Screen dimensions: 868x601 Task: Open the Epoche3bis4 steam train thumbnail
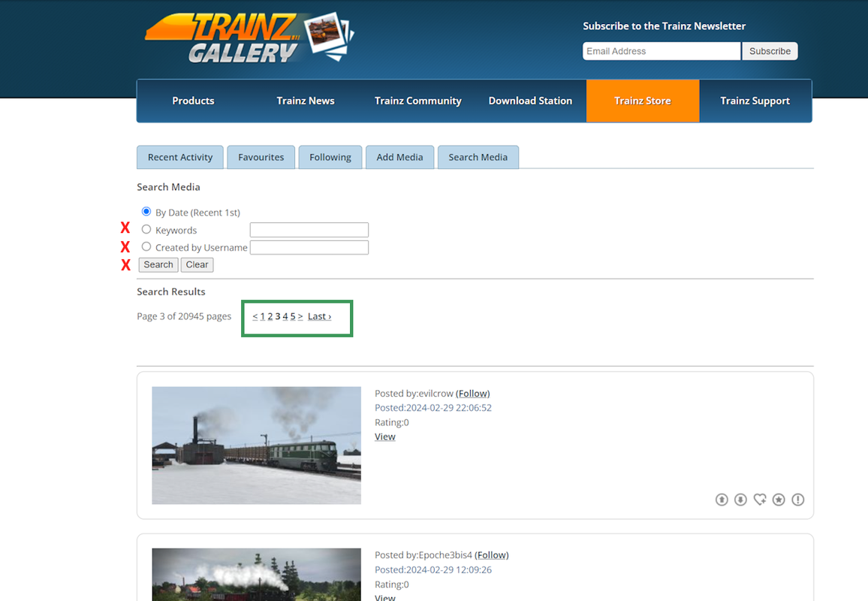[256, 575]
